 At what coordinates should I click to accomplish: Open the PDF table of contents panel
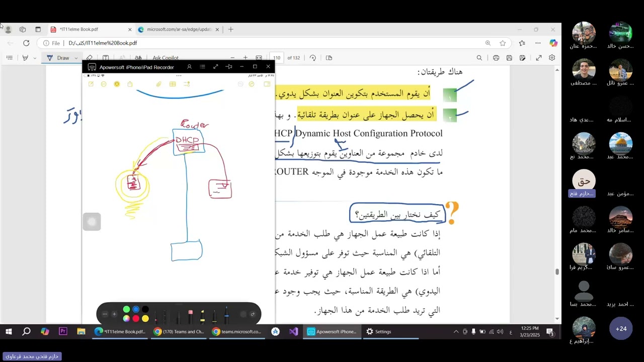pos(9,58)
